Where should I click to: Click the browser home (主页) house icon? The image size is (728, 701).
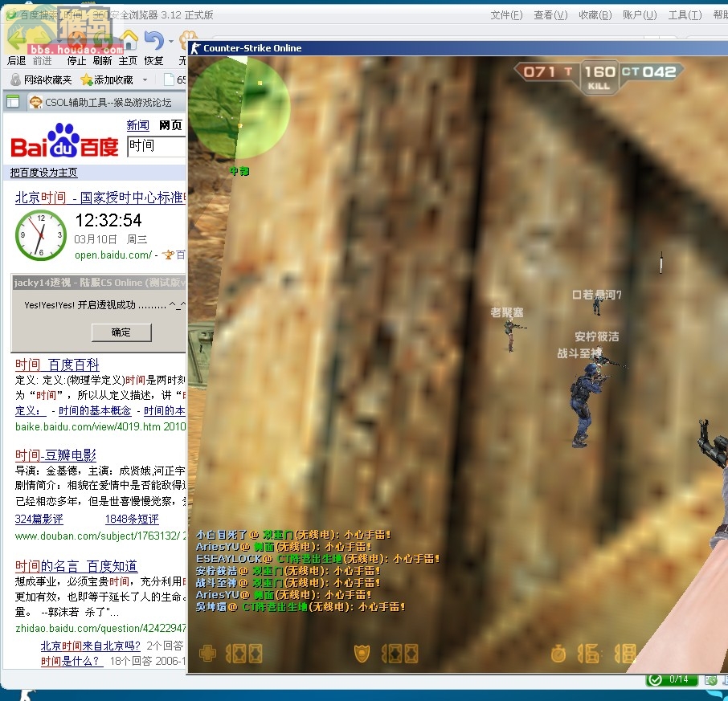click(x=129, y=40)
